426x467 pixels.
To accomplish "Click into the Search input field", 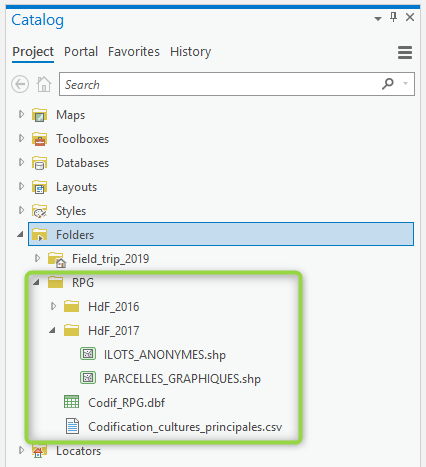I will click(x=220, y=84).
